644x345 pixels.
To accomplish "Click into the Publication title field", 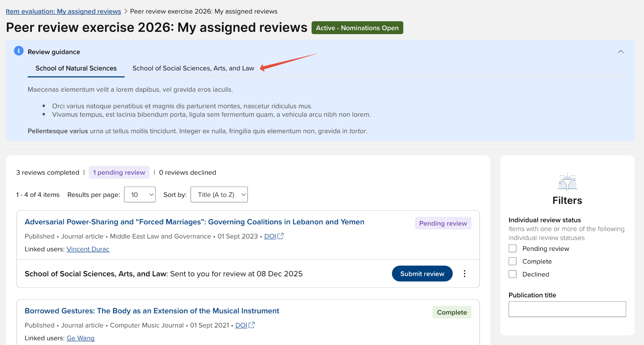I will [x=567, y=309].
